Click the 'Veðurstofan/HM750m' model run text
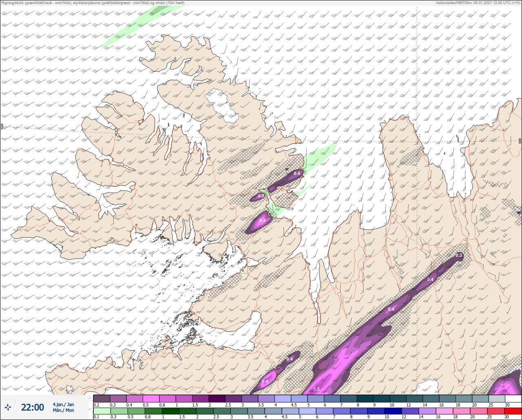Viewport: 522px width, 420px height. point(478,3)
